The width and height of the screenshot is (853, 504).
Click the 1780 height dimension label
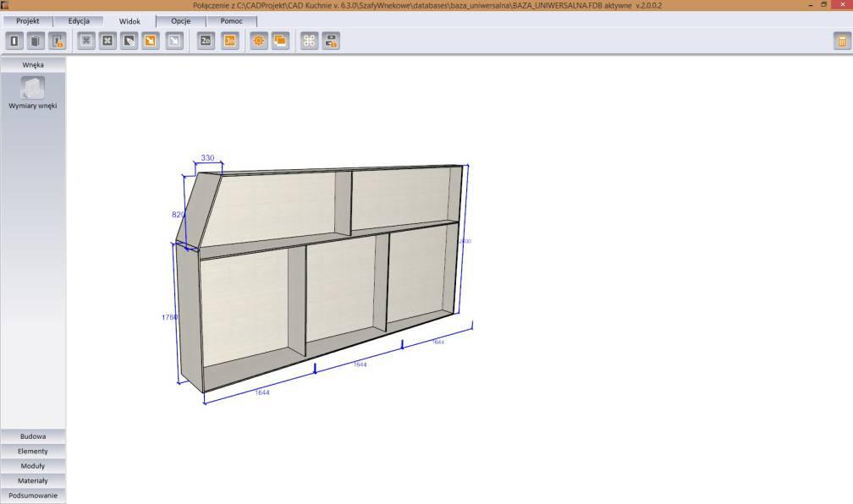(x=169, y=317)
